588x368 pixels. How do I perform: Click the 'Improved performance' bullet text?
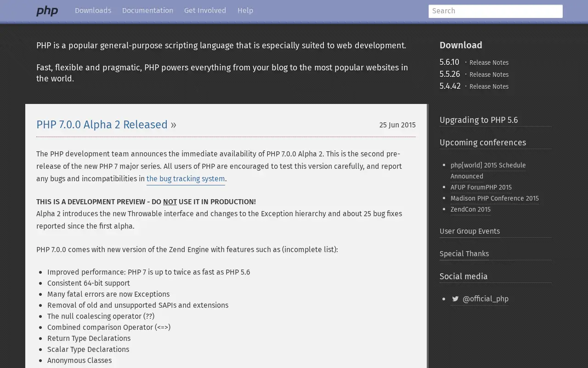(x=149, y=272)
